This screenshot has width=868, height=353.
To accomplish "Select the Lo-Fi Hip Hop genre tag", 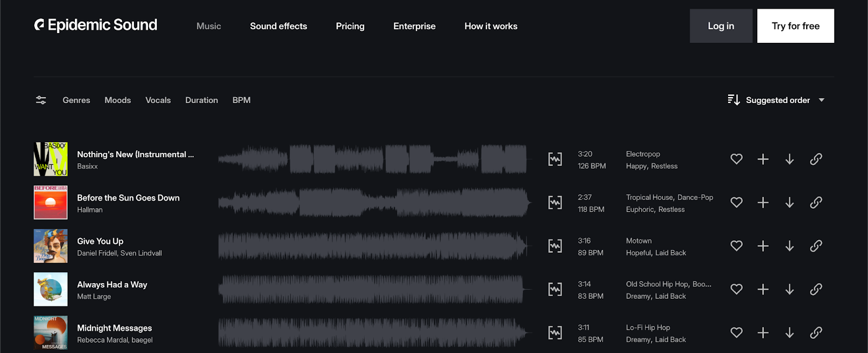I will (648, 328).
